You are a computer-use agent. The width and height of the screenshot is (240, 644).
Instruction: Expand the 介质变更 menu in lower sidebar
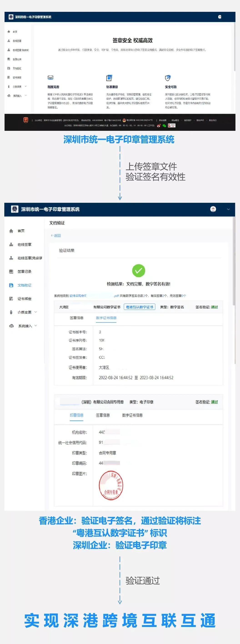(35, 312)
